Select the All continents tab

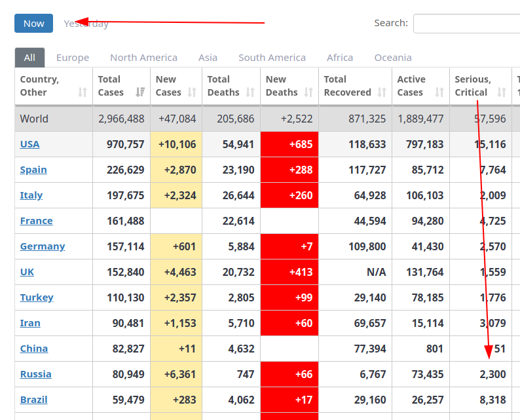click(29, 58)
